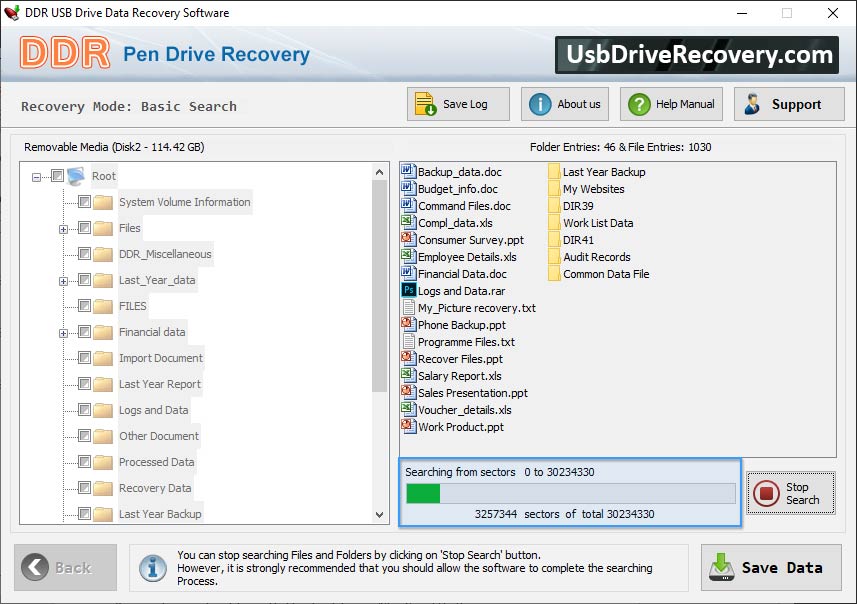Image resolution: width=857 pixels, height=604 pixels.
Task: Click the Excel icon of Salary Report.xls
Action: (x=409, y=375)
